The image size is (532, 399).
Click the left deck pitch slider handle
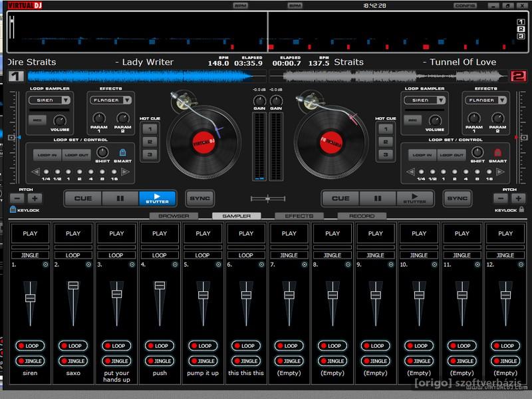pos(11,138)
